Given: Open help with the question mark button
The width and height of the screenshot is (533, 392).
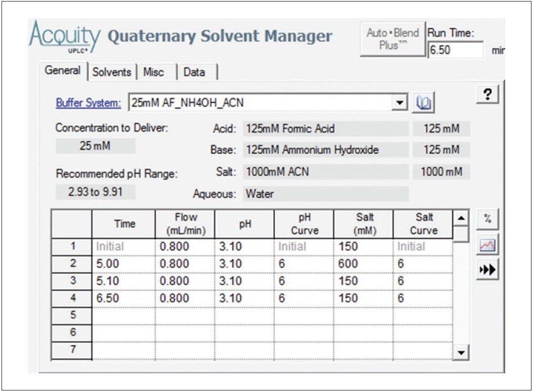Looking at the screenshot, I should point(487,94).
